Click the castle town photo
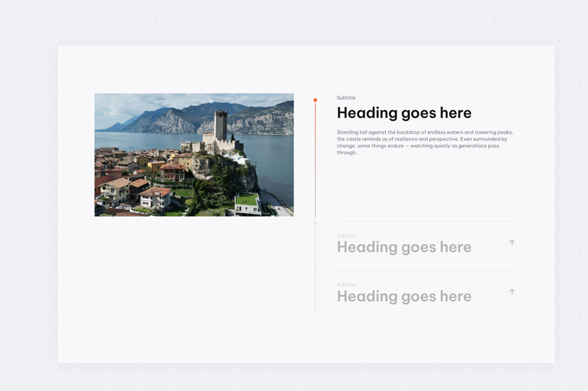 [x=194, y=155]
